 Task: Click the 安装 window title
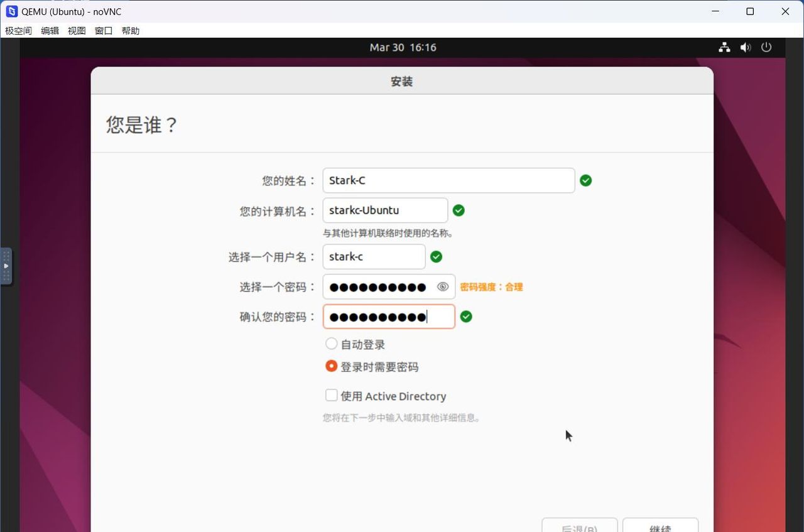402,82
